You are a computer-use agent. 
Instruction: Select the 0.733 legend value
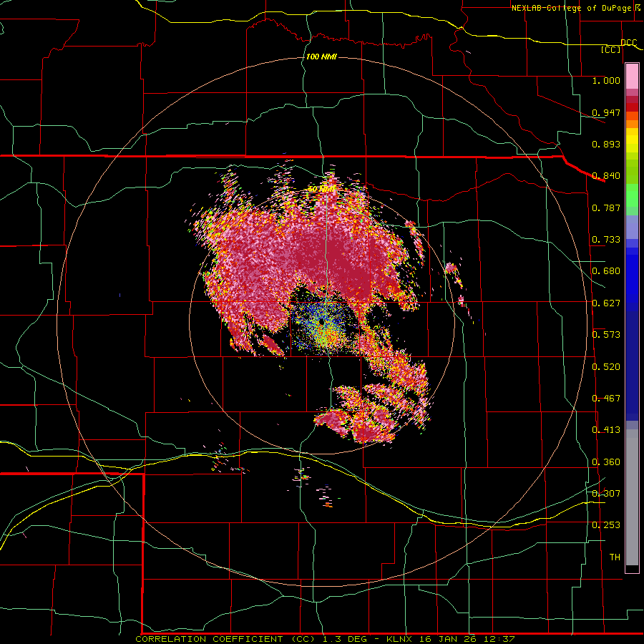[x=606, y=240]
